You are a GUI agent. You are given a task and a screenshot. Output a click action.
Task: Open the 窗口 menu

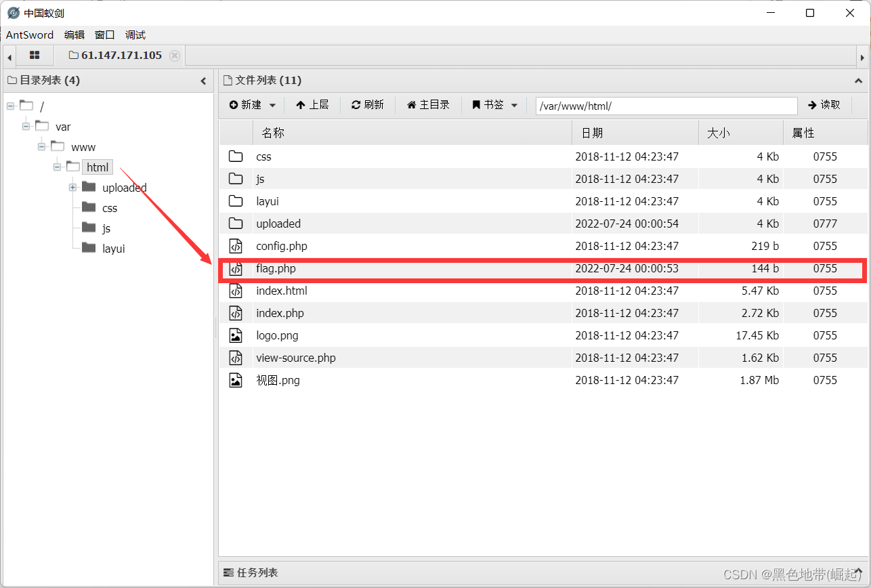click(x=105, y=35)
